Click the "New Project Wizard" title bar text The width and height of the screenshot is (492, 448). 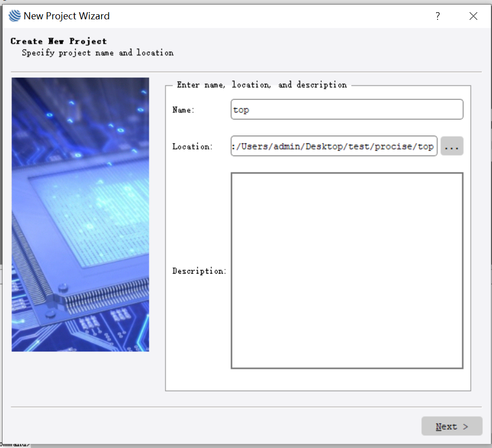(67, 16)
